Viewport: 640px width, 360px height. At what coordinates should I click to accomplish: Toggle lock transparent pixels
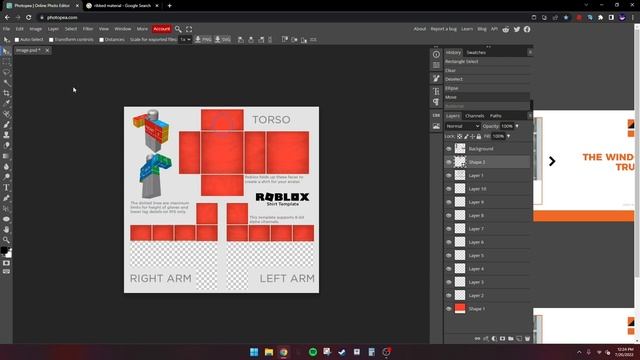tap(460, 136)
